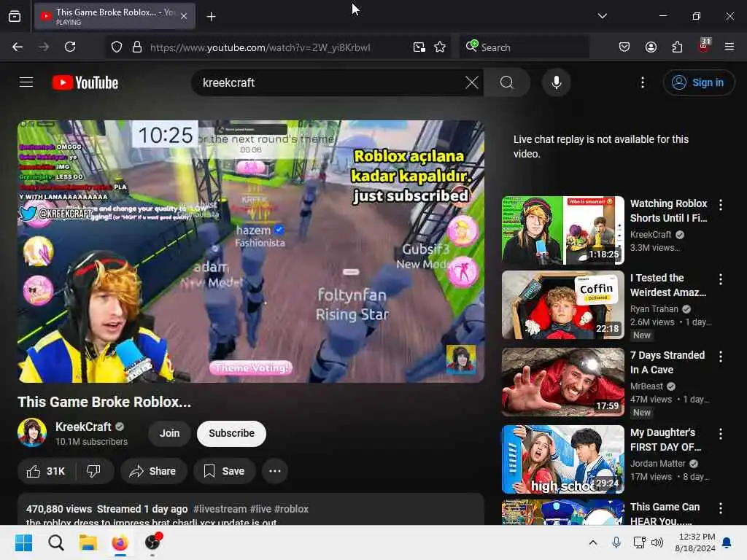Image resolution: width=747 pixels, height=560 pixels.
Task: Open '7 Days Stranded In A Cave' thumbnail
Action: coord(562,382)
